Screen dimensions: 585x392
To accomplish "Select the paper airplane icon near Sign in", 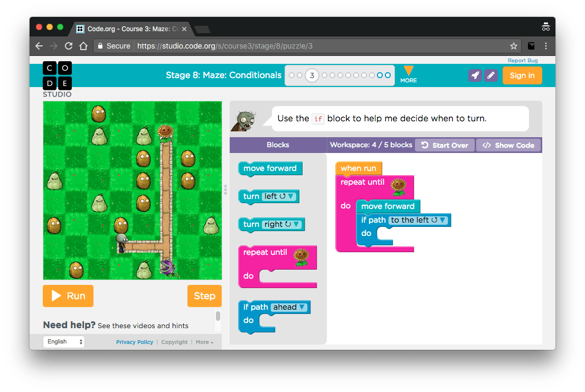I will coord(475,75).
